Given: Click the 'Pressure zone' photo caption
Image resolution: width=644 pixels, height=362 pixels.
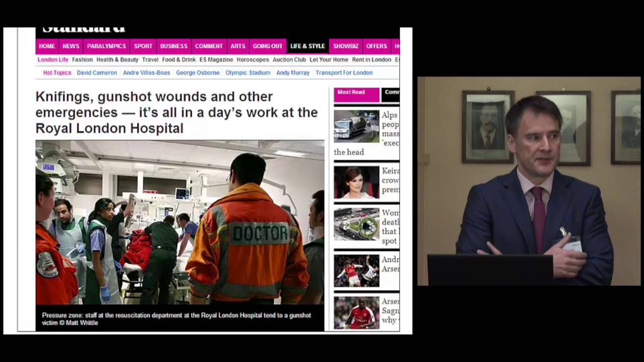Looking at the screenshot, I should click(176, 319).
